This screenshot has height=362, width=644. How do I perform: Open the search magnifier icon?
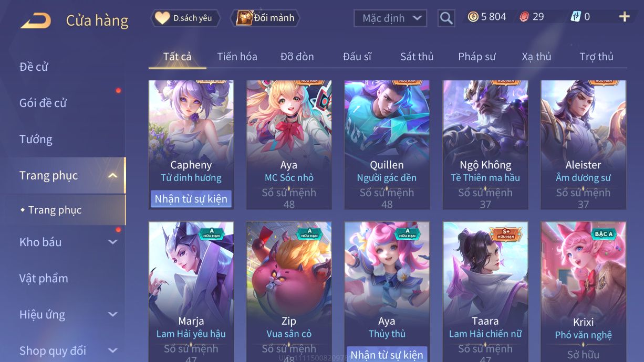point(446,18)
